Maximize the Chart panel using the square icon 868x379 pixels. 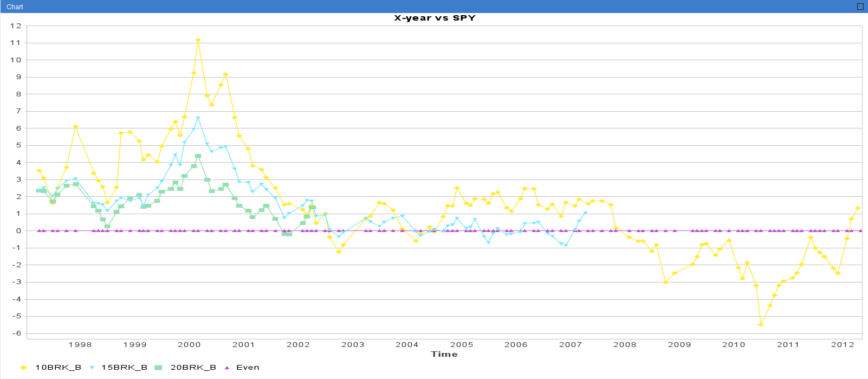click(x=860, y=7)
